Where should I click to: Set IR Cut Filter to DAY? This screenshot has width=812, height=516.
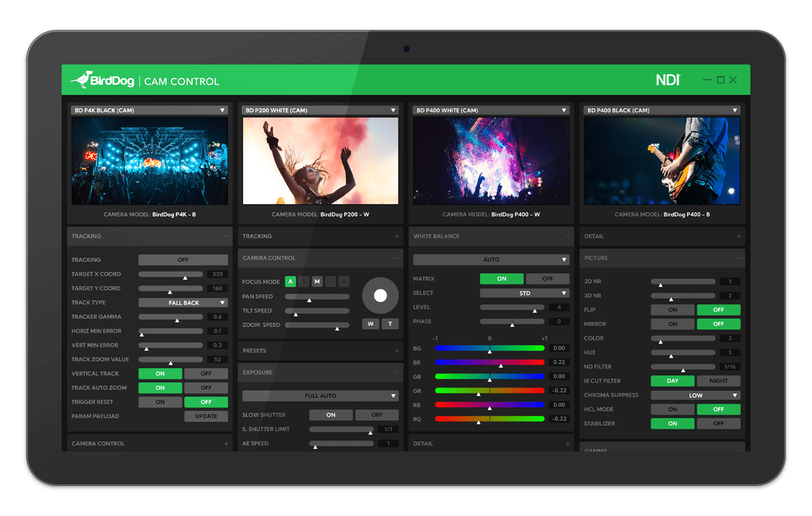(672, 381)
